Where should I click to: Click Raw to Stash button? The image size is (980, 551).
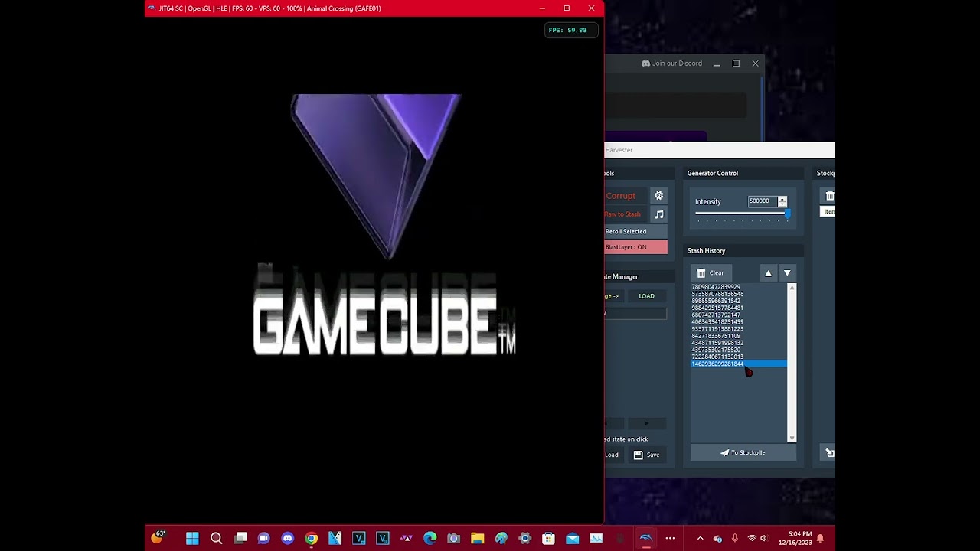[626, 214]
